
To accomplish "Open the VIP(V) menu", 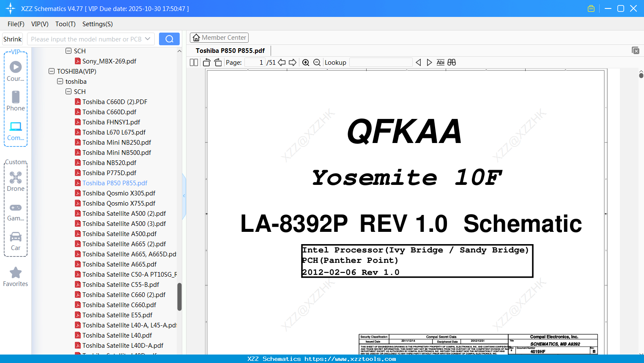I will pyautogui.click(x=40, y=24).
